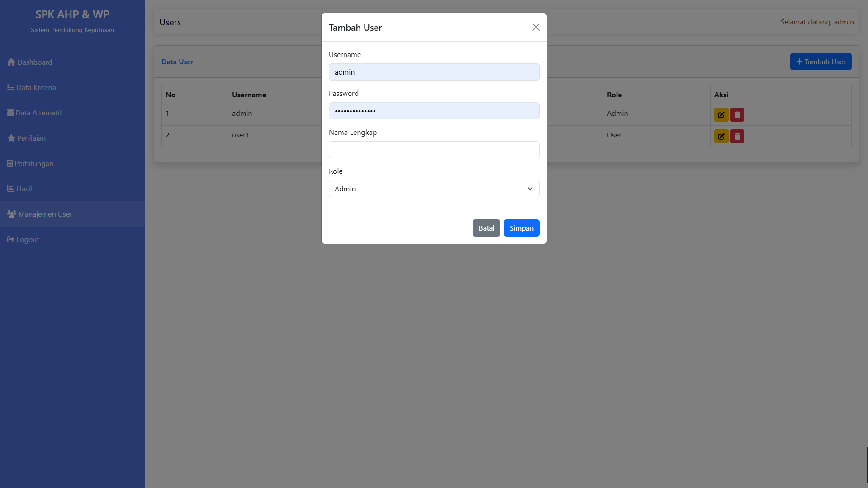Click the Manajemen User people icon
This screenshot has height=488, width=868.
pyautogui.click(x=12, y=214)
